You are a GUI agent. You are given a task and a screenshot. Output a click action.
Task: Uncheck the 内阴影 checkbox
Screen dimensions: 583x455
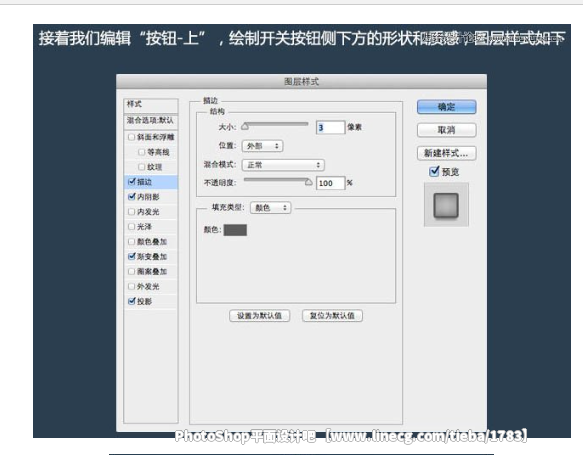coord(131,196)
